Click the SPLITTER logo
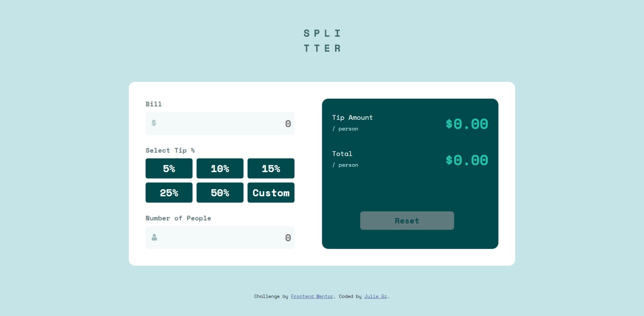644x316 pixels. point(322,41)
